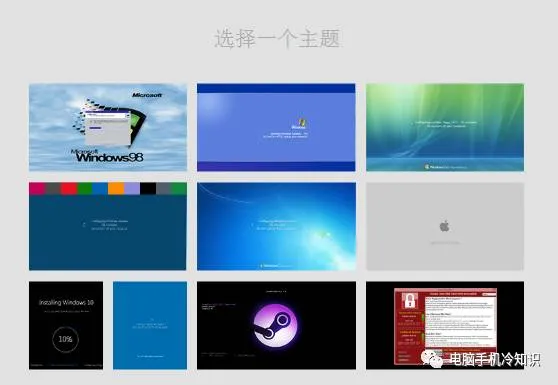Select the gray Apple logo theme
The height and width of the screenshot is (385, 558).
pos(445,226)
